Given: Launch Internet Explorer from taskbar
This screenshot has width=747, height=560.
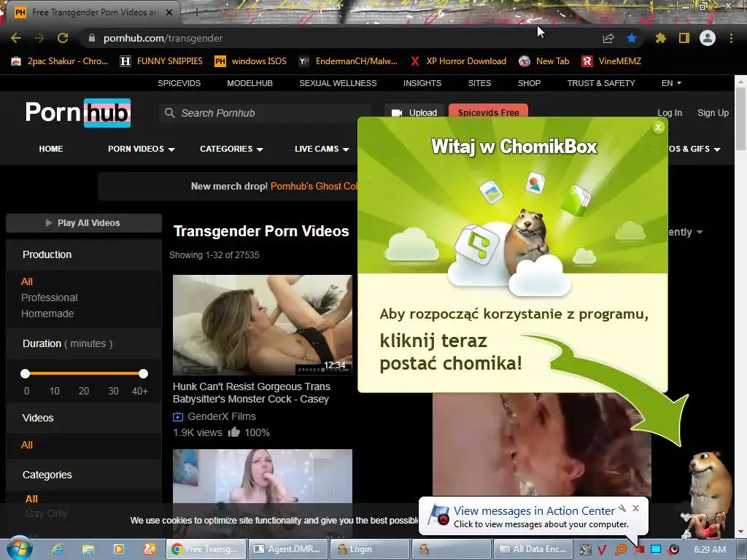Looking at the screenshot, I should pyautogui.click(x=58, y=549).
